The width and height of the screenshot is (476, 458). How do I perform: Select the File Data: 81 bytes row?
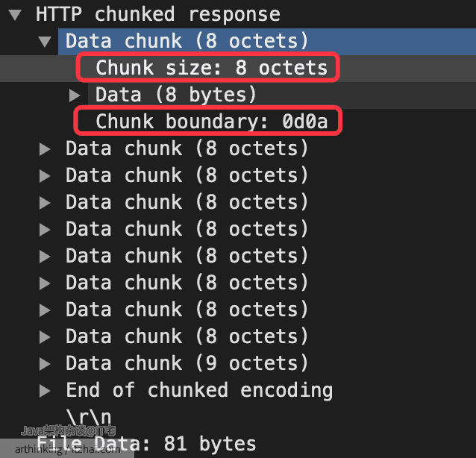[146, 445]
